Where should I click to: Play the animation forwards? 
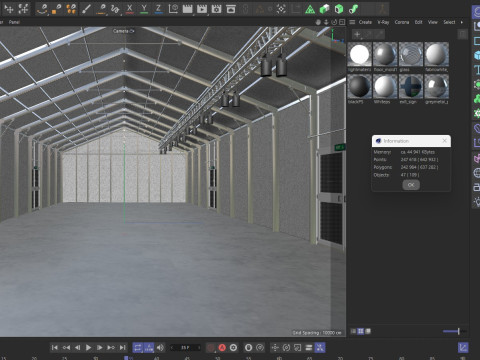88,348
